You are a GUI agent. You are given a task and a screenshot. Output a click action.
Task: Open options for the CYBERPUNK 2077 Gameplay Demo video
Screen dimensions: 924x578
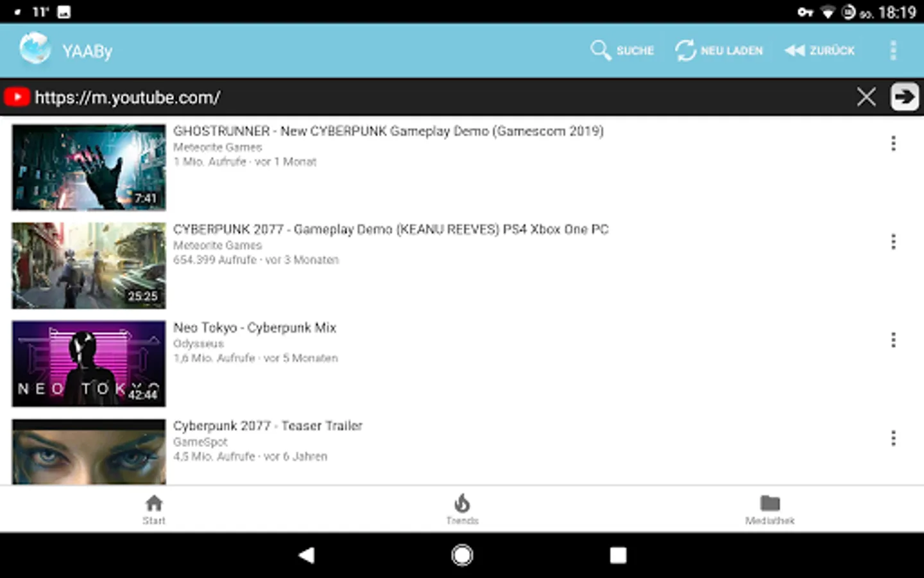[893, 241]
